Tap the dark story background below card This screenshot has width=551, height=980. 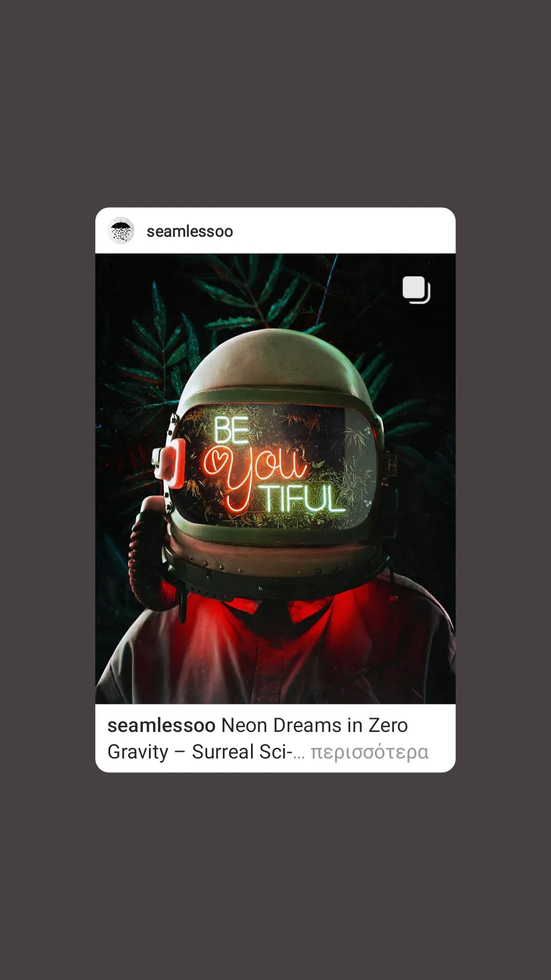point(275,876)
